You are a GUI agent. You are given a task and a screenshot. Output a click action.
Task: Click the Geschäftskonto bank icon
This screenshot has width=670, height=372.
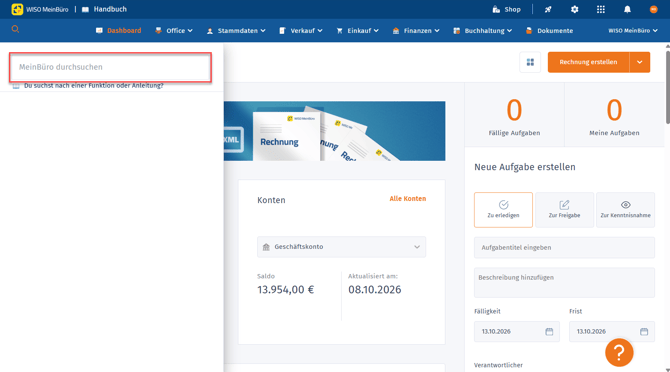point(266,247)
